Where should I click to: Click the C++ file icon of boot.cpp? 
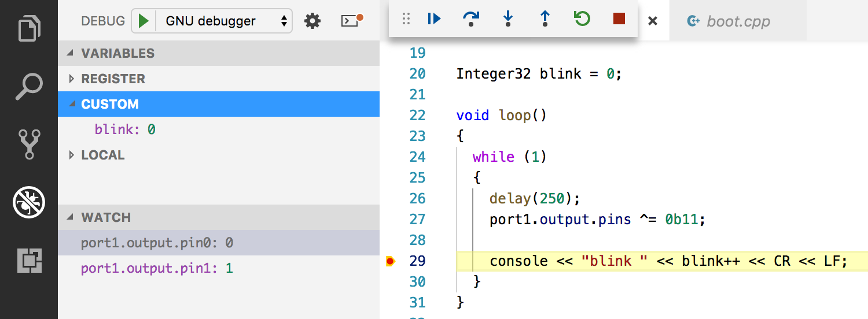point(693,21)
